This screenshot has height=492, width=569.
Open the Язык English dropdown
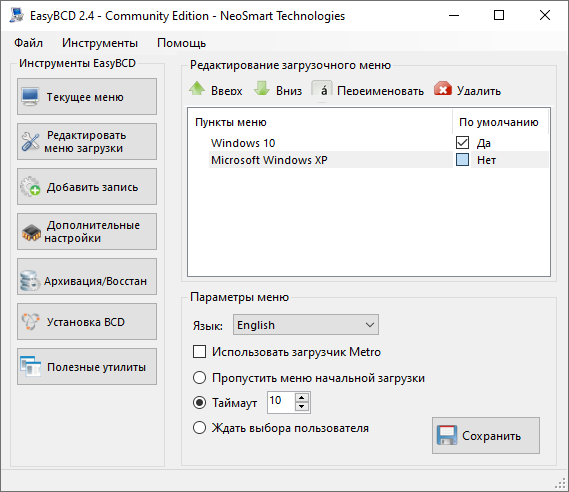pyautogui.click(x=306, y=325)
